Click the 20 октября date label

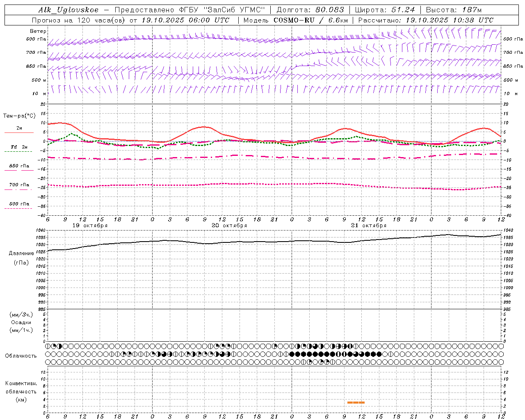(x=229, y=226)
